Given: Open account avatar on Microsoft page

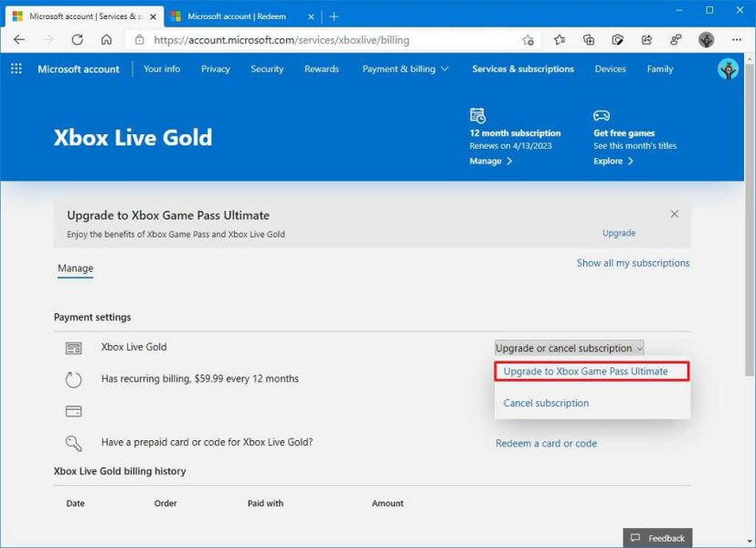Looking at the screenshot, I should (x=728, y=69).
